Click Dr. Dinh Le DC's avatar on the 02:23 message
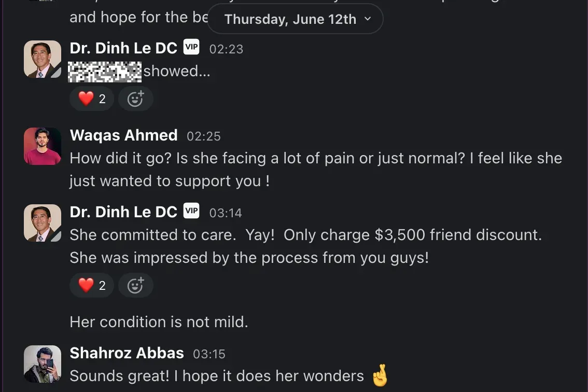The height and width of the screenshot is (392, 588). 43,59
